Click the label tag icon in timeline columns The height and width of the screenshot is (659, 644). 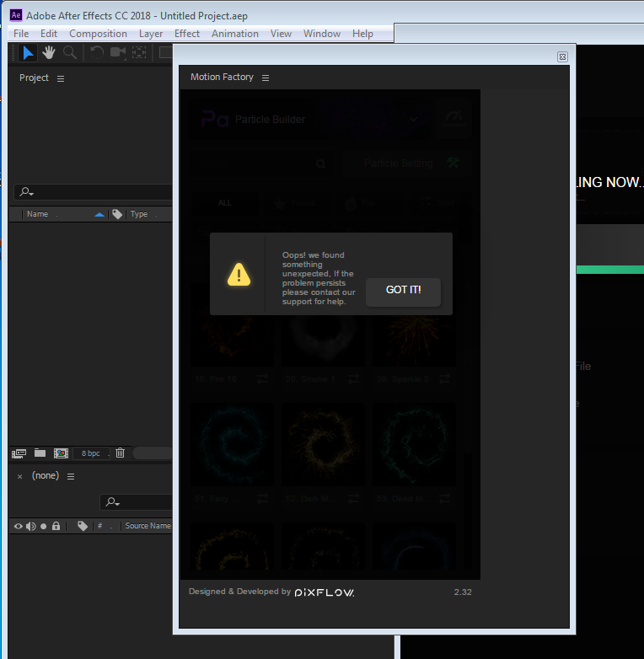coord(83,526)
